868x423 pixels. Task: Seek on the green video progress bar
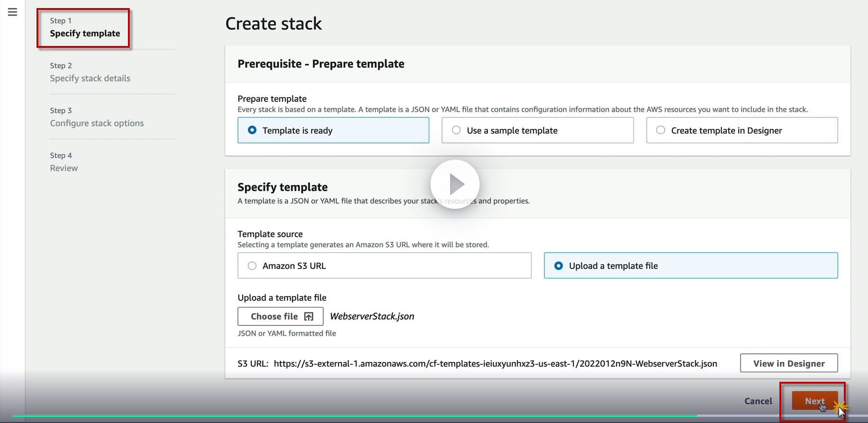point(354,416)
